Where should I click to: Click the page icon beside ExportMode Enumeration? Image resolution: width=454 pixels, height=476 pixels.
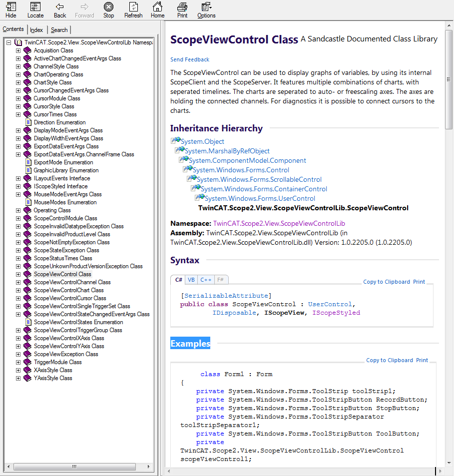pyautogui.click(x=28, y=162)
